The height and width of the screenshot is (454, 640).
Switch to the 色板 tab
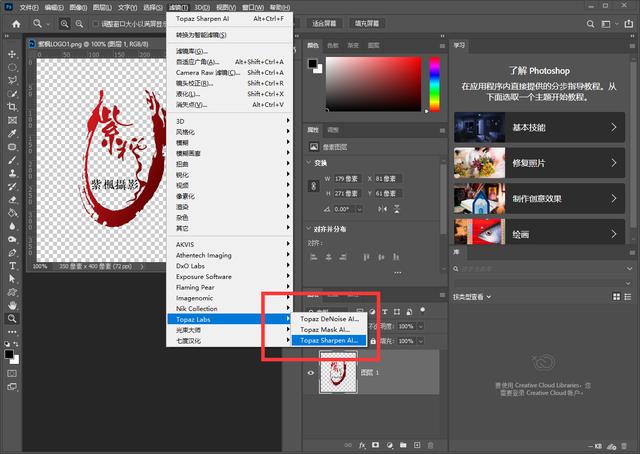tap(333, 45)
